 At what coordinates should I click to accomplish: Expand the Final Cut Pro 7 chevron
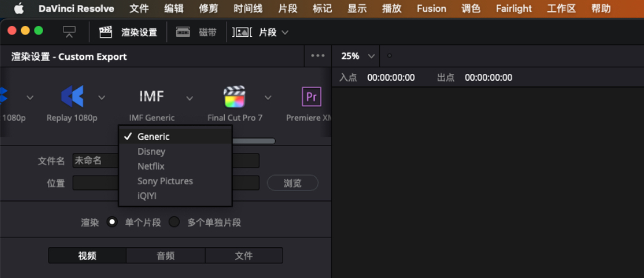coord(268,98)
